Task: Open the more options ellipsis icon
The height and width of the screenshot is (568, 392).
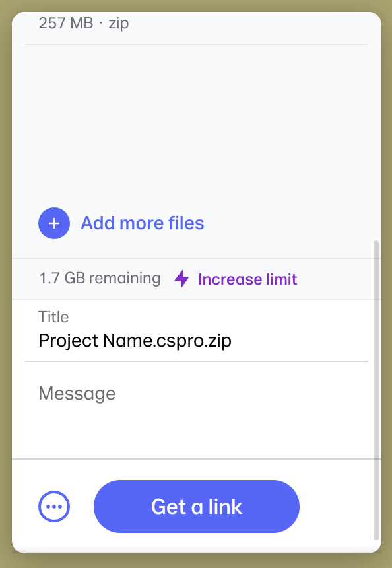Action: [54, 507]
